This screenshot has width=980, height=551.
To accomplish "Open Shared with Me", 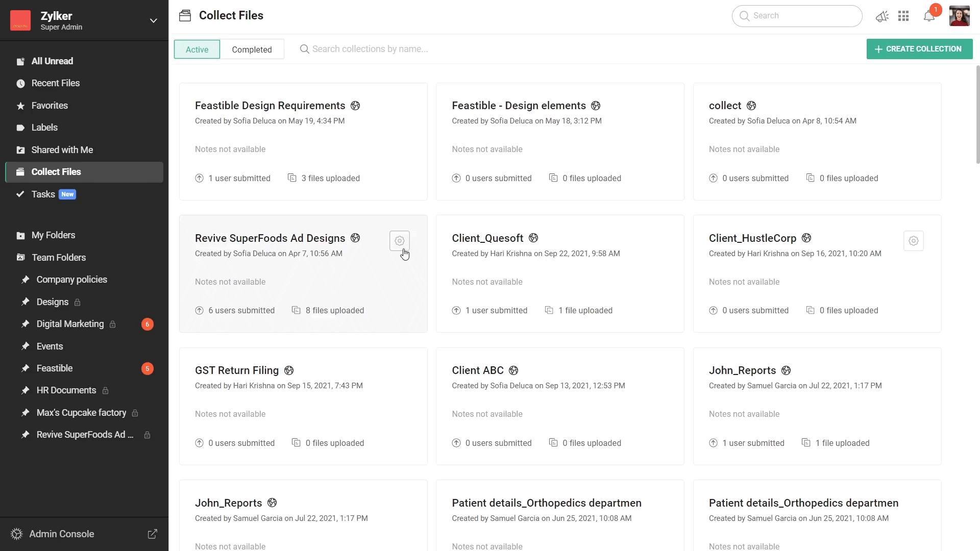I will click(x=84, y=150).
